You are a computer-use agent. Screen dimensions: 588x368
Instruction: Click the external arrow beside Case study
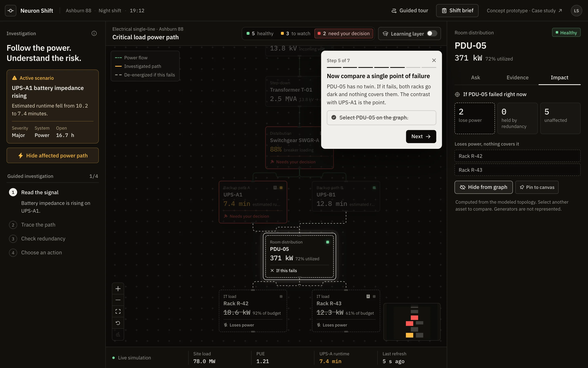point(560,10)
